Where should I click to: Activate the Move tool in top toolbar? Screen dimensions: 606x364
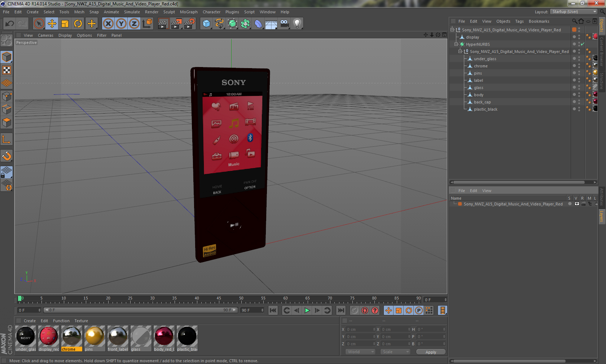pyautogui.click(x=52, y=24)
